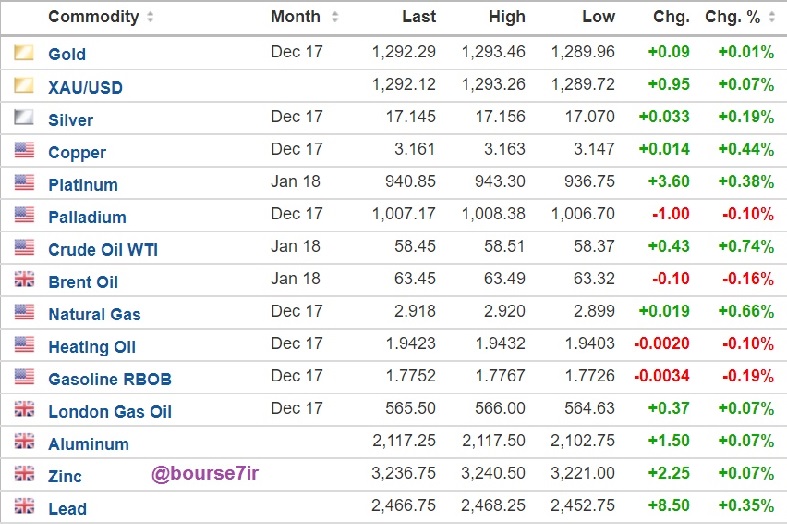Open the Heating Oil link
Screen dimensions: 787x524
92,347
